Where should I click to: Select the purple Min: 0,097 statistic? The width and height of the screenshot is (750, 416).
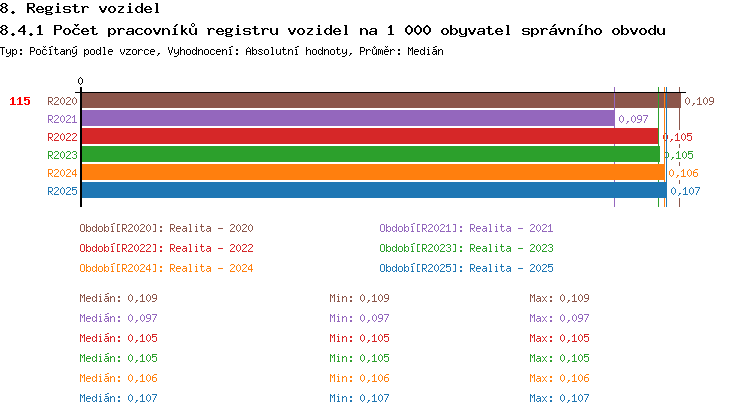pyautogui.click(x=359, y=318)
